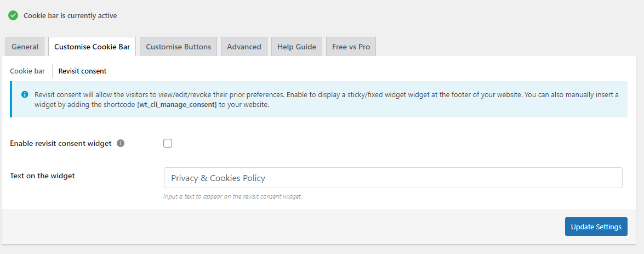Viewport: 644px width, 254px height.
Task: Click the wt_cli_manage_consent shortcode text
Action: pyautogui.click(x=177, y=104)
